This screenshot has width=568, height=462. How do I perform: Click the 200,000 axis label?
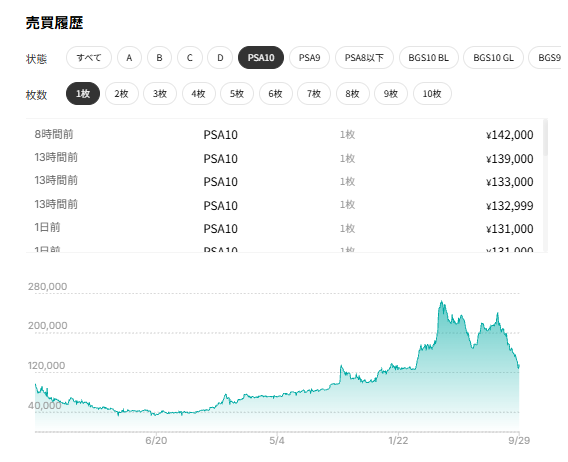pyautogui.click(x=47, y=326)
